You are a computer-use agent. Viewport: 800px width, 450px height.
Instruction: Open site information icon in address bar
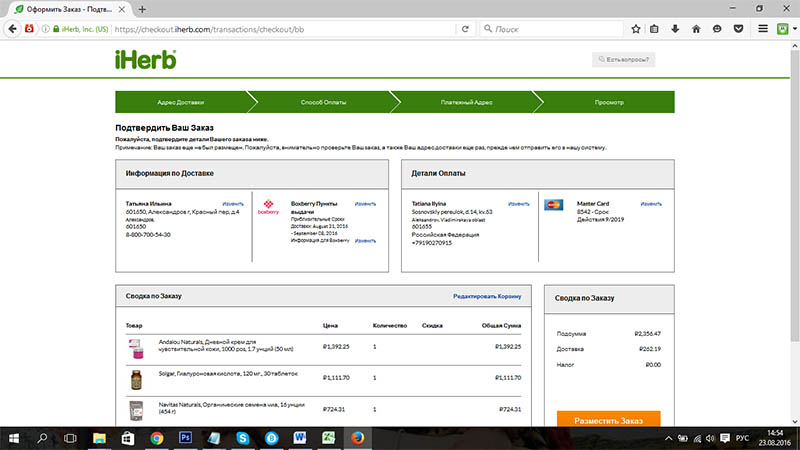[45, 29]
